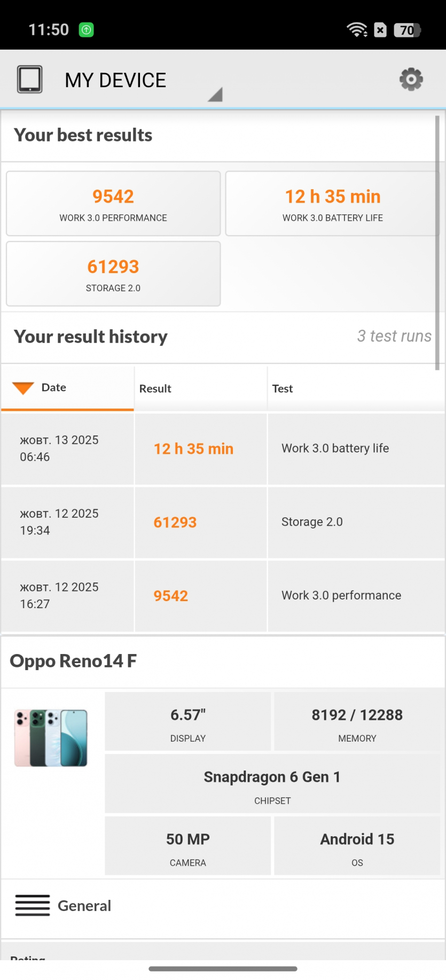Open the Work 3.0 Performance best result
This screenshot has height=980, width=446.
coord(113,204)
